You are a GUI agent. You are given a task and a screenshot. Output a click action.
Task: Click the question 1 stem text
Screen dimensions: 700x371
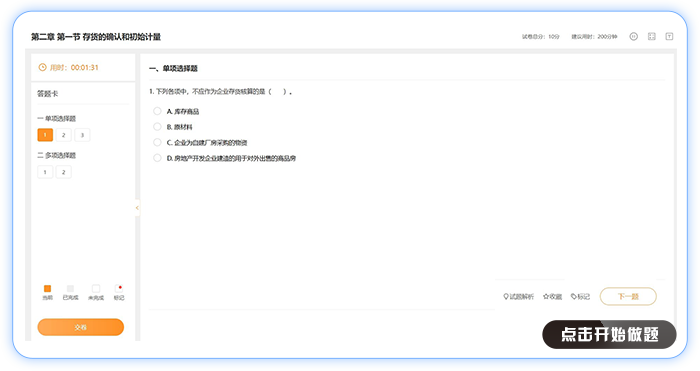[221, 92]
